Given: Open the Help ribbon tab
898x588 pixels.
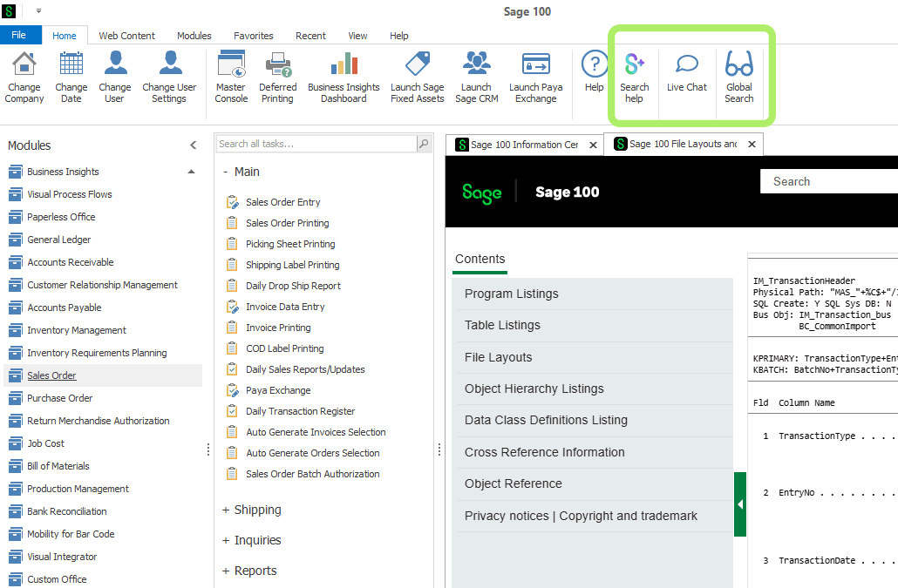Looking at the screenshot, I should 398,36.
